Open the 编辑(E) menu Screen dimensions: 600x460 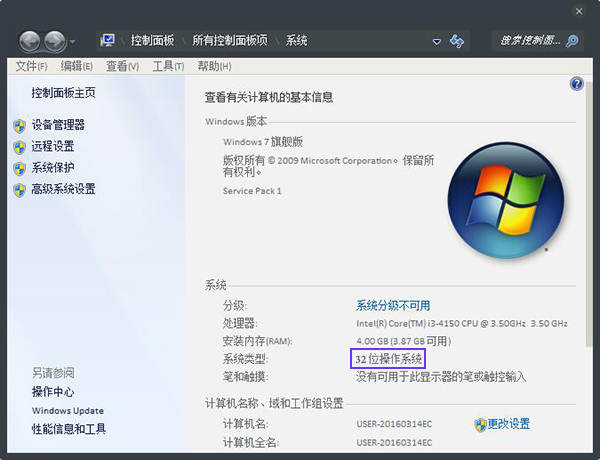point(77,66)
